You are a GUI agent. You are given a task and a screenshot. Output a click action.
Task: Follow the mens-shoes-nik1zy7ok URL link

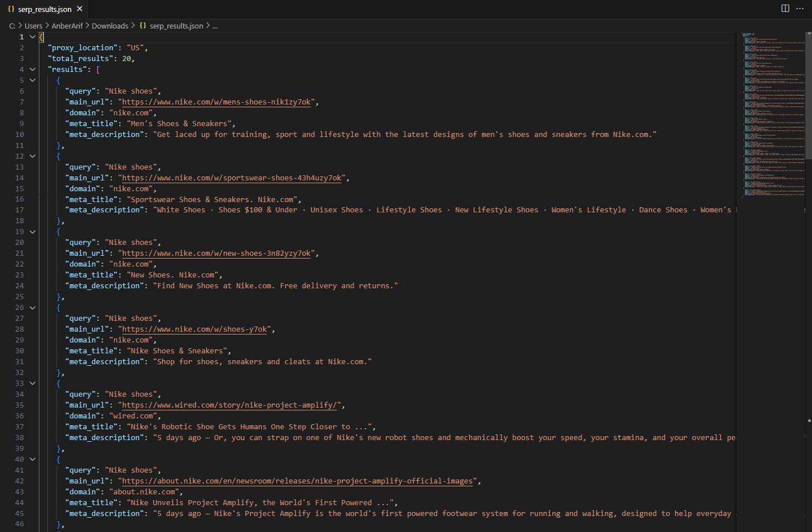pyautogui.click(x=217, y=102)
